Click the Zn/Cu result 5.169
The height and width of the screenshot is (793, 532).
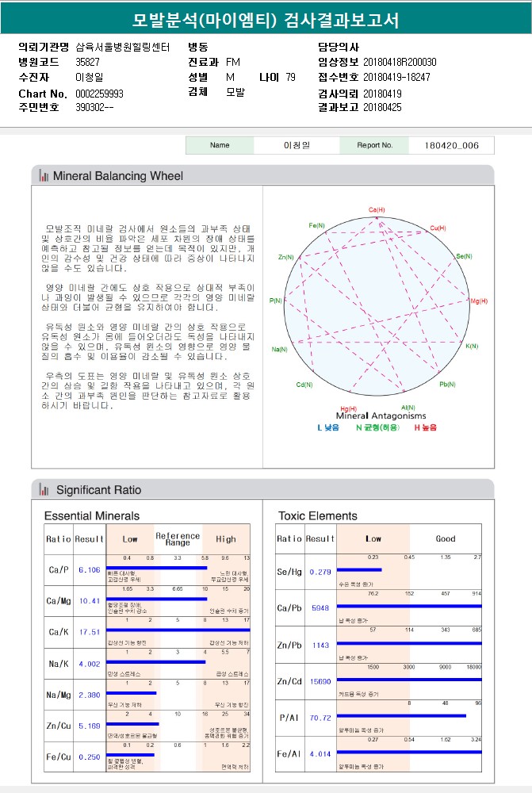(90, 726)
